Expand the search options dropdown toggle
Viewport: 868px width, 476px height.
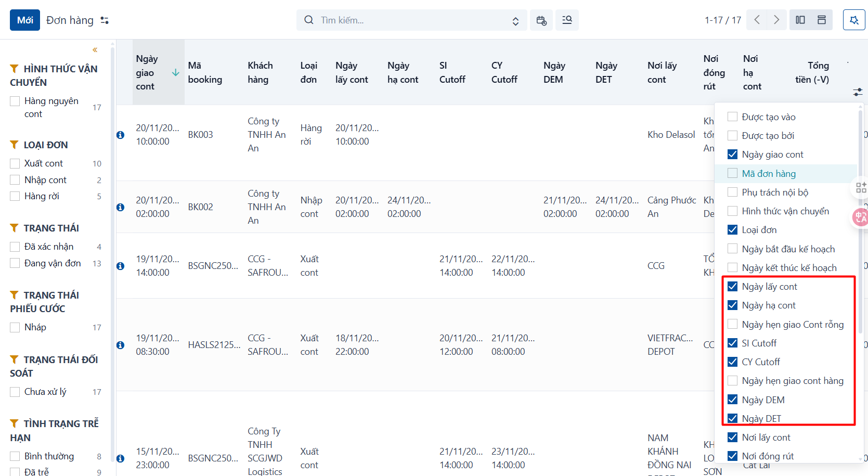click(515, 21)
